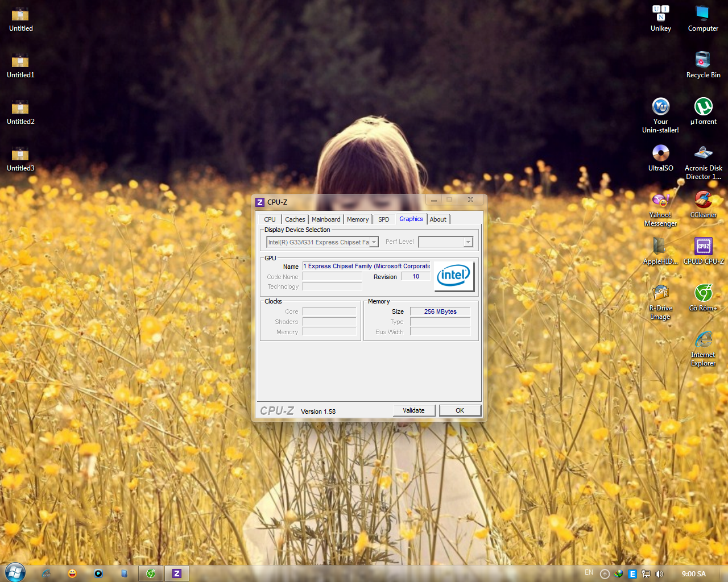Launch CCleaner desktop shortcut
Screen dimensions: 728x582
(704, 205)
